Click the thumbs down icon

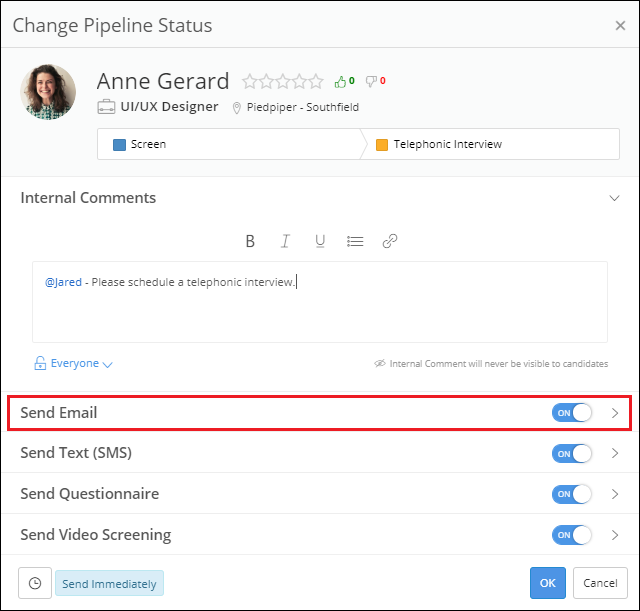tap(370, 81)
